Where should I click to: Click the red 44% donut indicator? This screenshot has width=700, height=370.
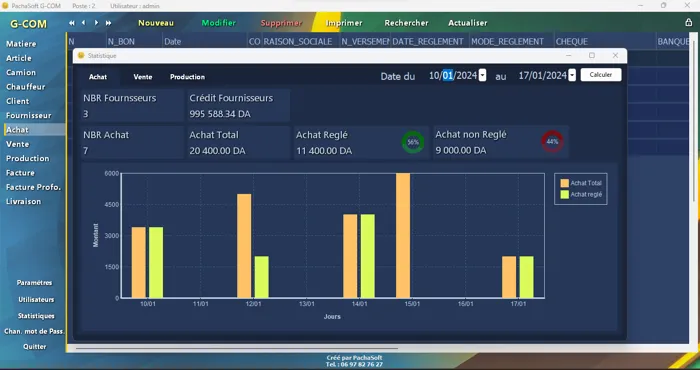coord(552,141)
